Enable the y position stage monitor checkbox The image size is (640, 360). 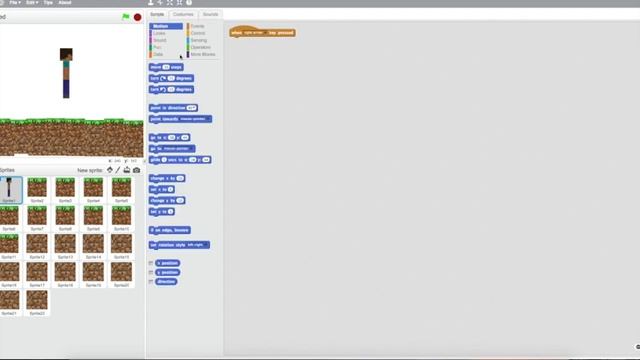pos(151,273)
